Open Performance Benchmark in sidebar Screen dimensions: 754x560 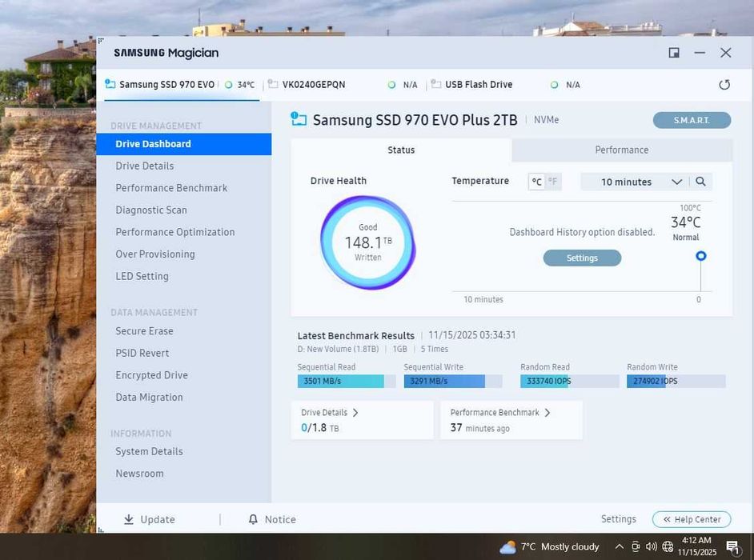click(183, 188)
